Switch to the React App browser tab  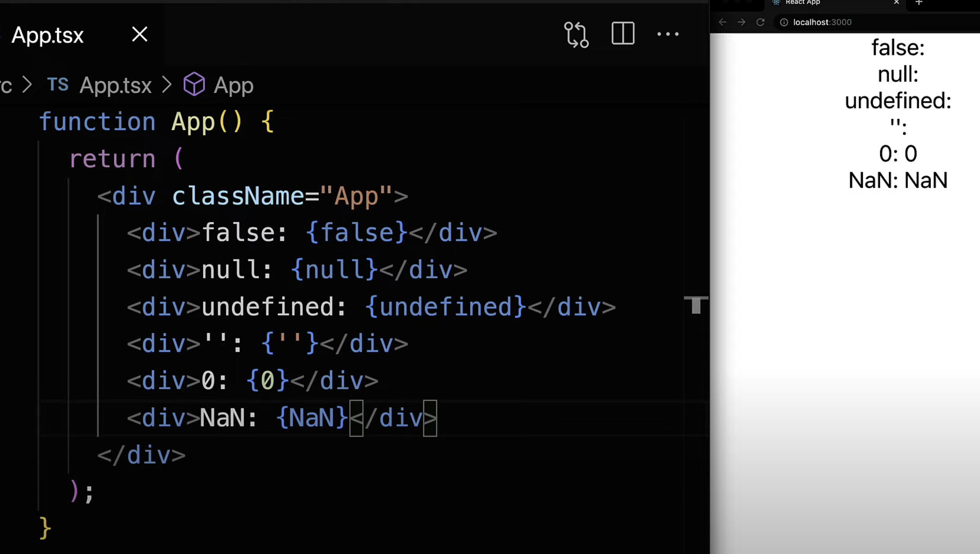click(803, 3)
